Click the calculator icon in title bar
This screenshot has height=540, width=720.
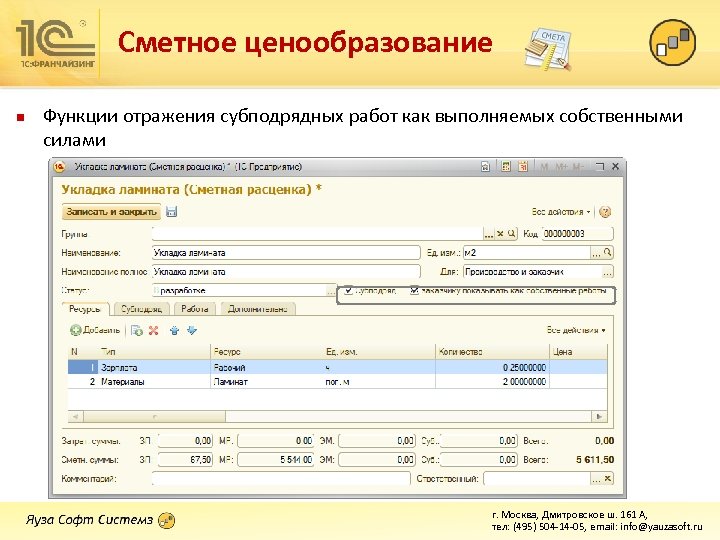click(x=506, y=167)
